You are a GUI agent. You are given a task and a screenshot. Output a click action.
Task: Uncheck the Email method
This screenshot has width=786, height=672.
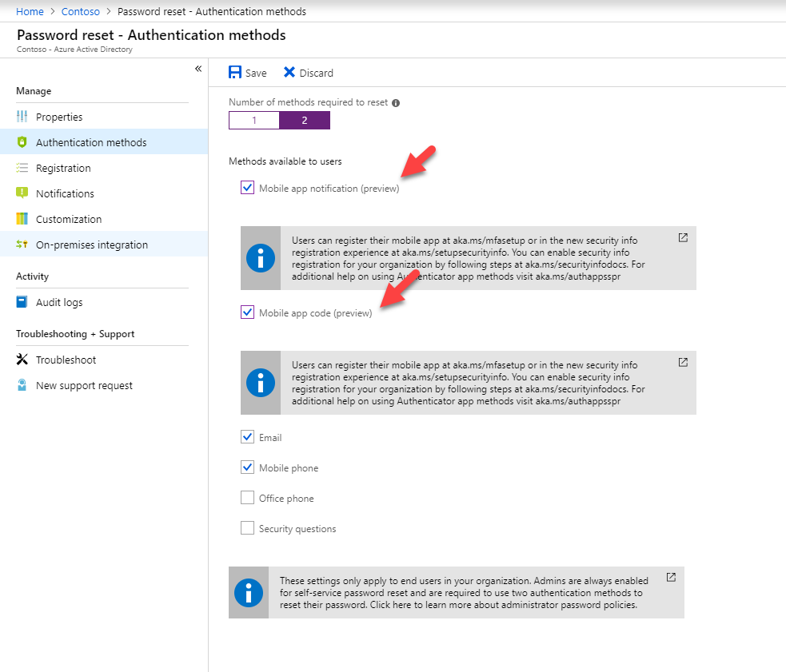(248, 437)
